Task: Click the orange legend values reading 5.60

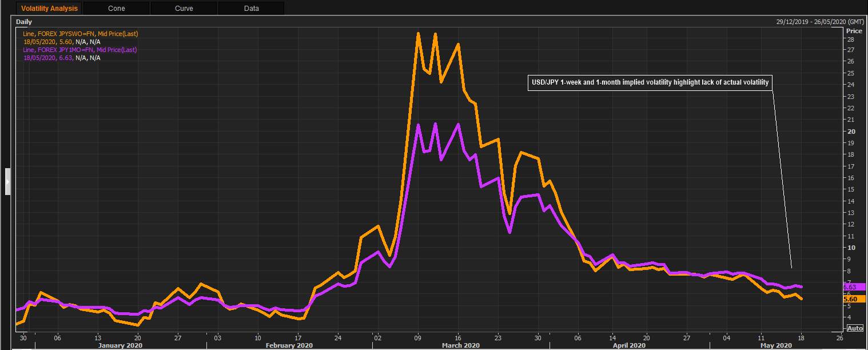Action: click(62, 42)
